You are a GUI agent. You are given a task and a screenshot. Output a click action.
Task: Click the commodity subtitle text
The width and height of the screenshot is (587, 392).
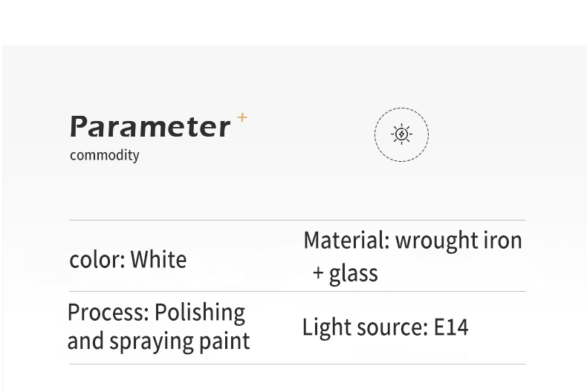105,155
